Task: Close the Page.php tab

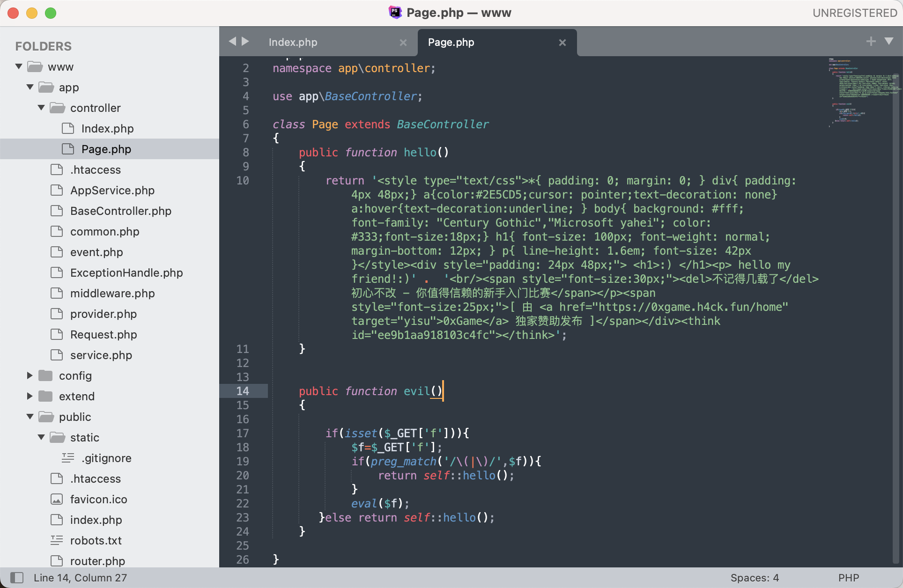Action: pos(563,43)
